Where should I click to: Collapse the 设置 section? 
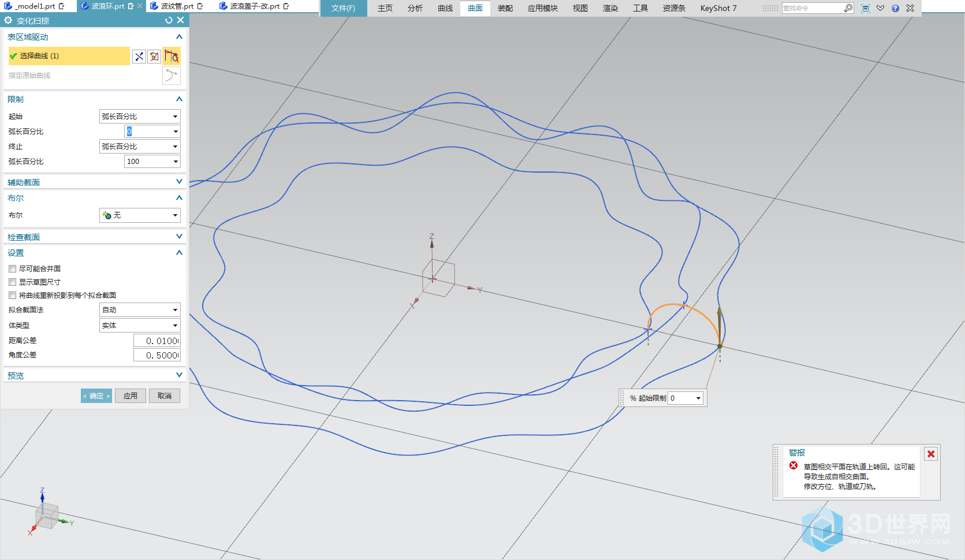179,253
